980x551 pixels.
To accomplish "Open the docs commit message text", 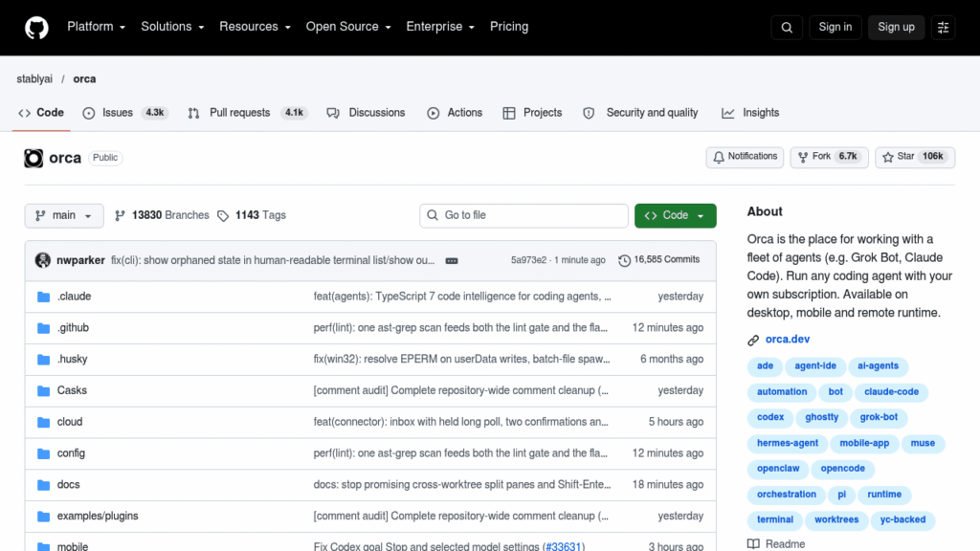I will pos(462,485).
